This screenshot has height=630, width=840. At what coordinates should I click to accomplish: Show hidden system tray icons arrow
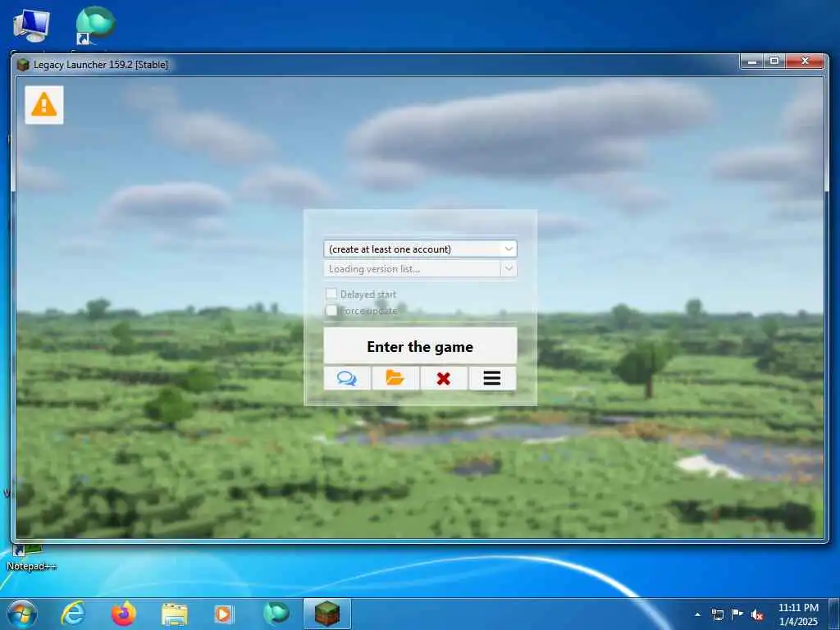point(697,614)
